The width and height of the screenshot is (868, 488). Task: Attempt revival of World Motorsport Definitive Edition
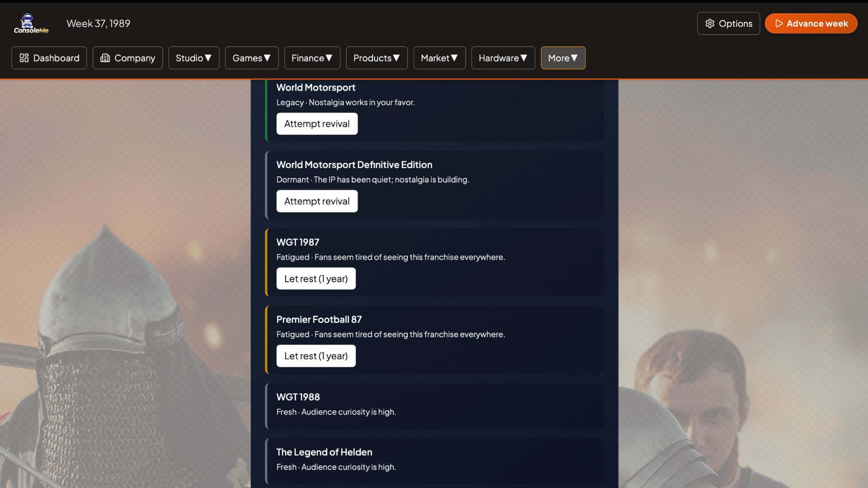click(x=317, y=201)
